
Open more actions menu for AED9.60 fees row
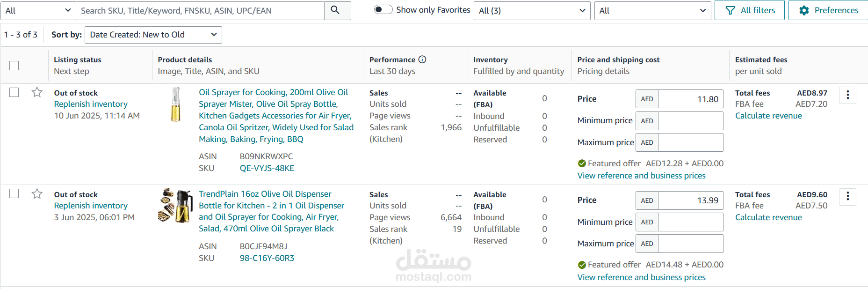848,197
